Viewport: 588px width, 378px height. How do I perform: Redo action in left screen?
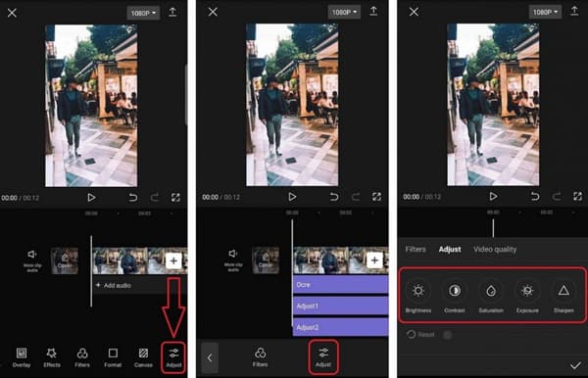pyautogui.click(x=155, y=198)
